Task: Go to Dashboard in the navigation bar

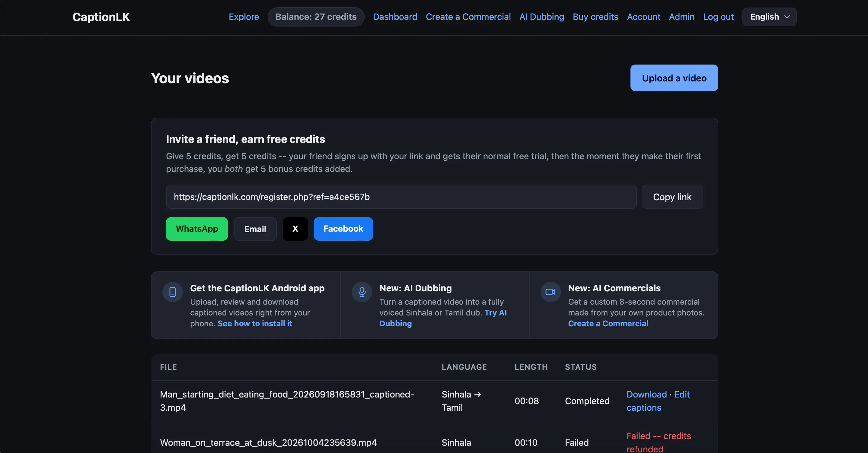Action: click(x=395, y=17)
